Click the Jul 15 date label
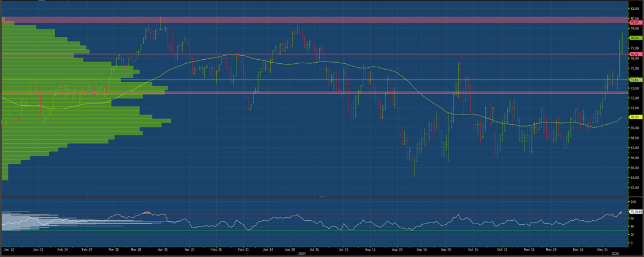644x257 pixels. point(314,249)
